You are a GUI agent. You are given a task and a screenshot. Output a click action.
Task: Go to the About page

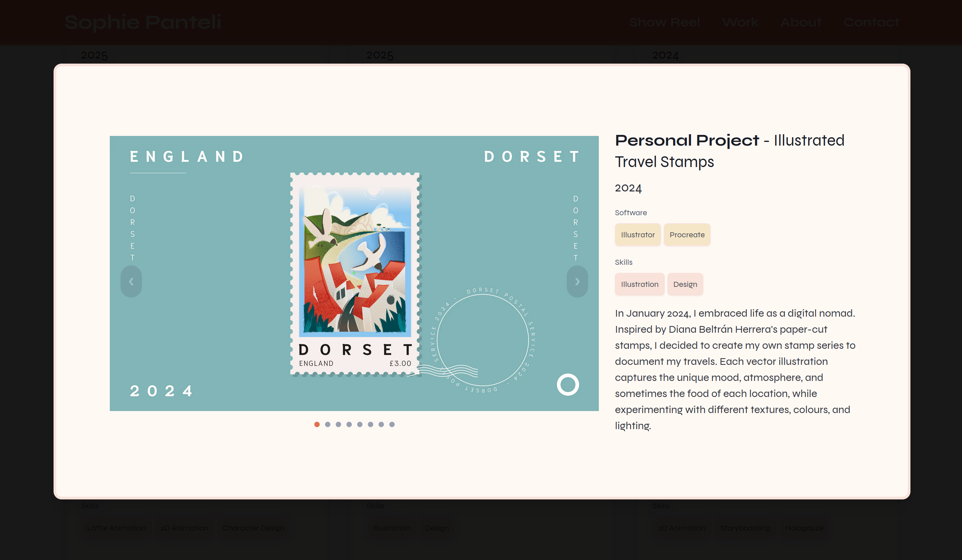coord(801,22)
